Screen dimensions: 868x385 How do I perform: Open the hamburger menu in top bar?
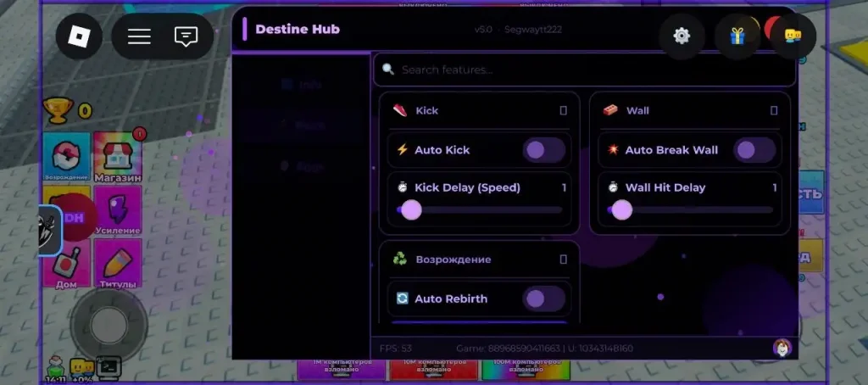pyautogui.click(x=139, y=36)
